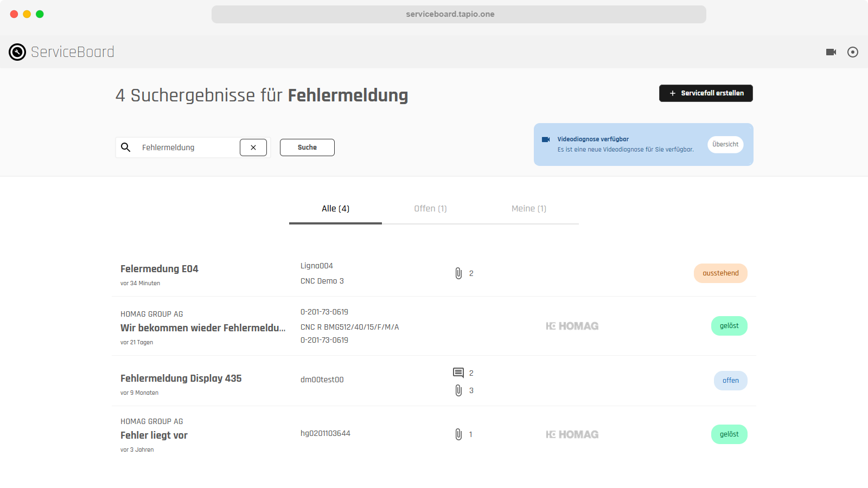
Task: Click the attachment icon for Fehler liegt vor
Action: [x=458, y=434]
